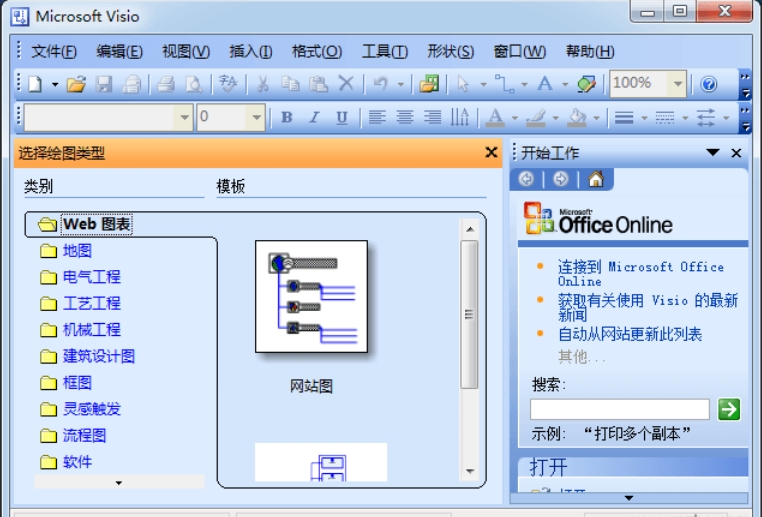The width and height of the screenshot is (762, 517).
Task: Open the 100% zoom dropdown
Action: 677,84
